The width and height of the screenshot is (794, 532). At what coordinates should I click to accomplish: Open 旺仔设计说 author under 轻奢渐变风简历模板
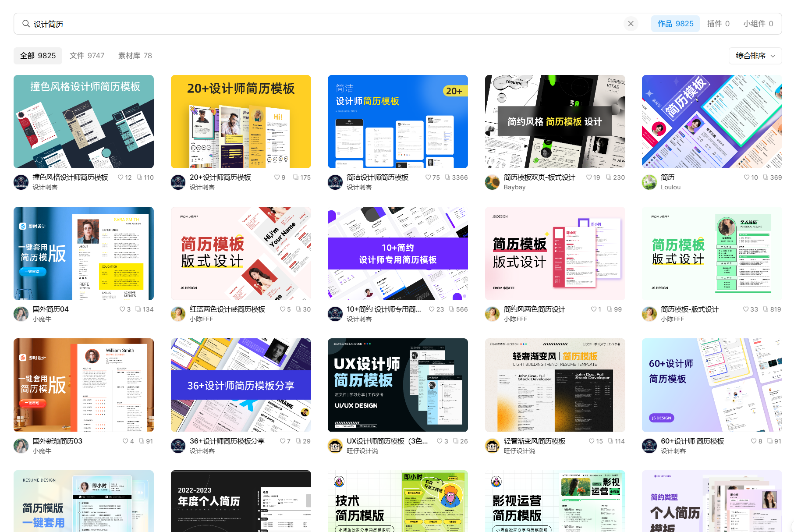tap(519, 451)
